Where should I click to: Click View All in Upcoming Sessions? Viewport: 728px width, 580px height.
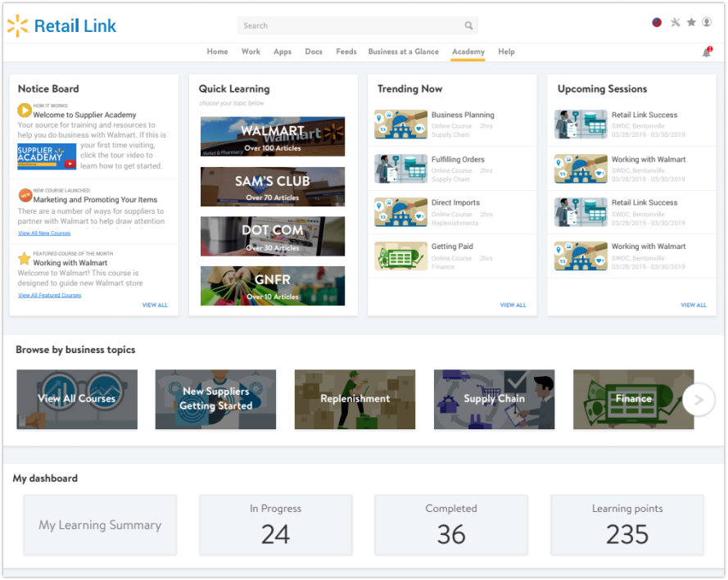tap(693, 305)
